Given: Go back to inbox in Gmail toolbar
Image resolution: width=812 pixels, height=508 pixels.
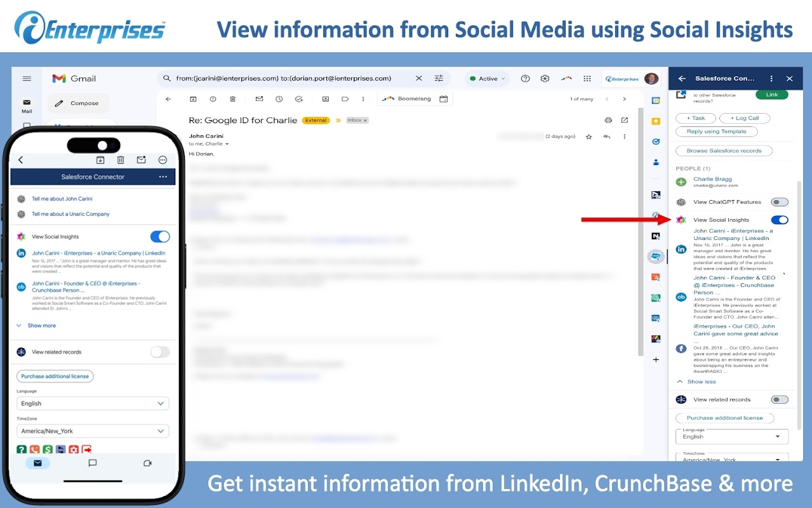Looking at the screenshot, I should pyautogui.click(x=168, y=99).
